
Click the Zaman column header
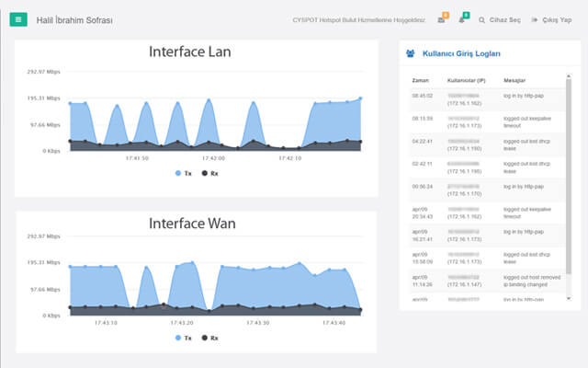click(421, 80)
